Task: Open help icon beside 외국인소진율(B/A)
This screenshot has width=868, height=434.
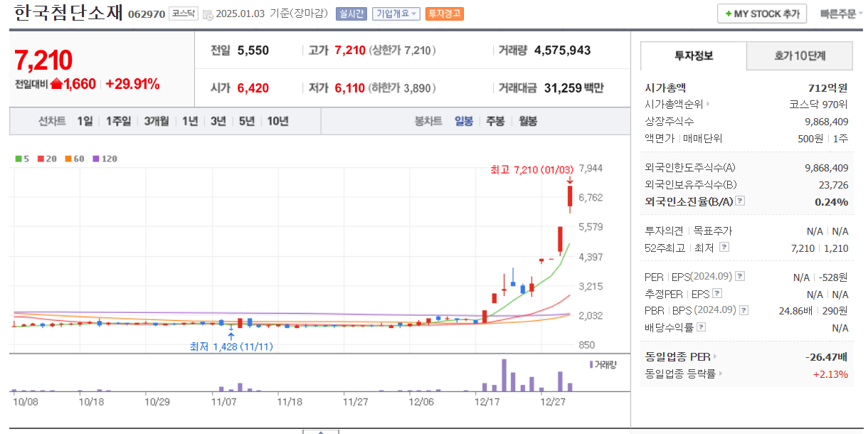Action: (x=740, y=201)
